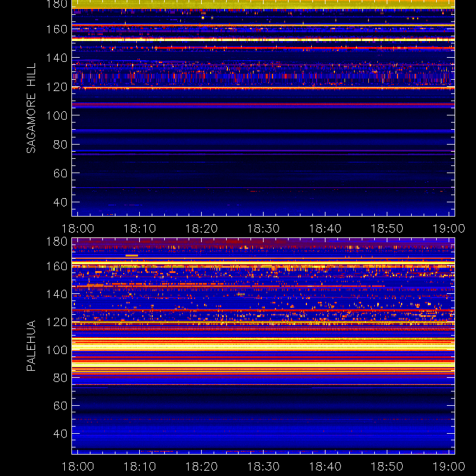476x476 pixels.
Task: Pick the 18:20 time label below Sagamore Hill plot
Action: coord(202,228)
